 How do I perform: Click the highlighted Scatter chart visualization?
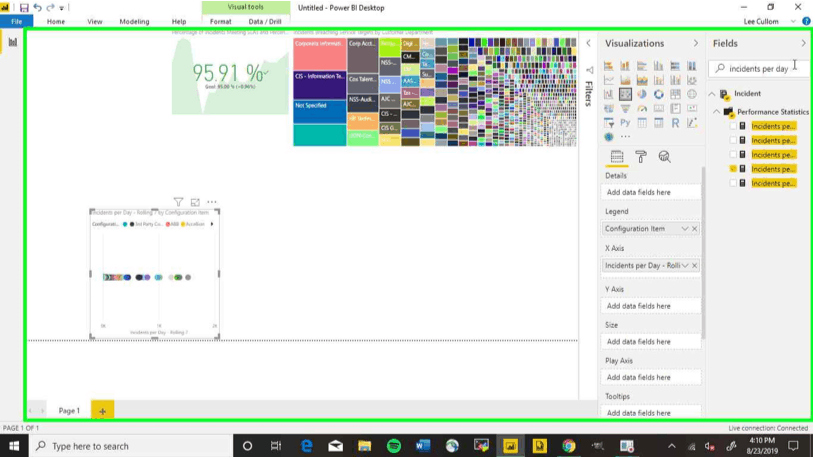pyautogui.click(x=625, y=94)
